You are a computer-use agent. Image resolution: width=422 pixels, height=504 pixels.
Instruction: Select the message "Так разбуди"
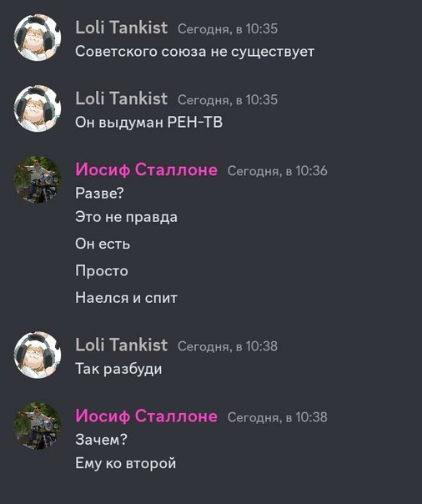pos(118,369)
